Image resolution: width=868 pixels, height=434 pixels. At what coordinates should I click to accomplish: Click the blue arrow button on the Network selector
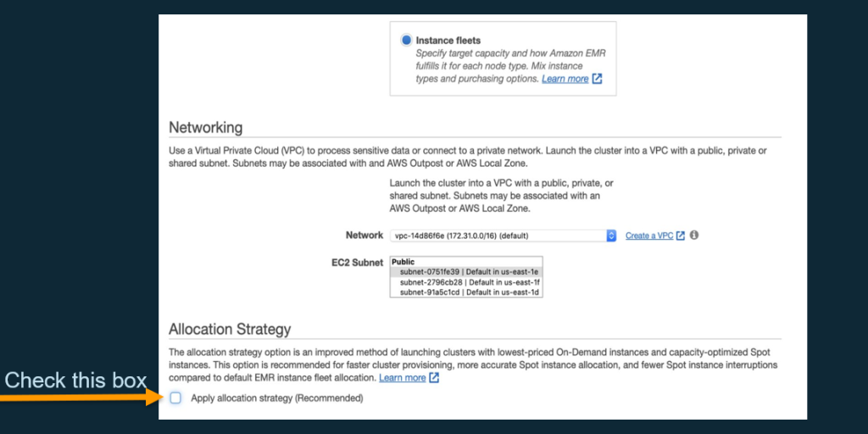click(611, 236)
